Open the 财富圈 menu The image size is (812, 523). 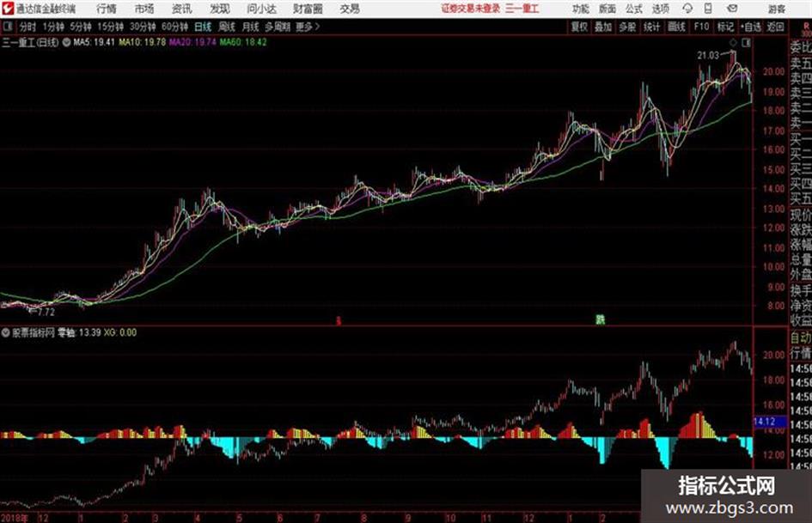pos(308,9)
